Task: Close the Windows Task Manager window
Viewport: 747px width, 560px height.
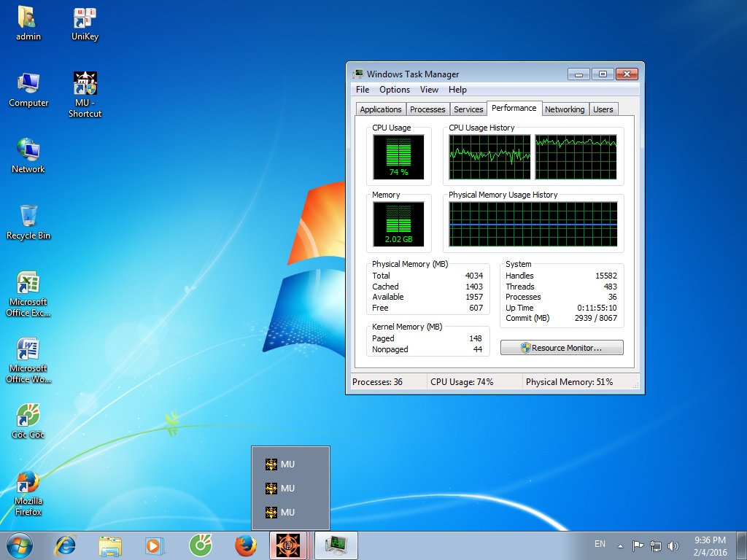Action: (x=627, y=74)
